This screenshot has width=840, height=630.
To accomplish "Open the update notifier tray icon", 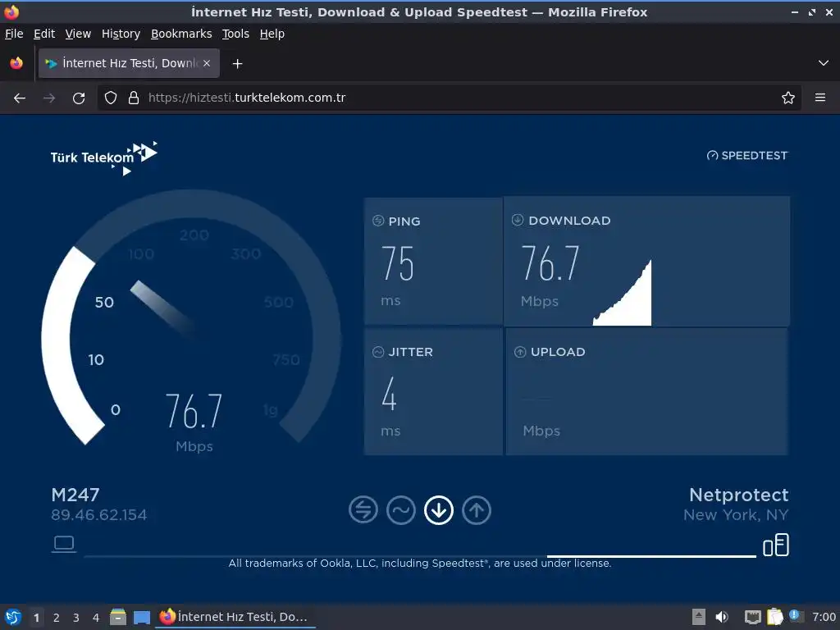I will [796, 616].
